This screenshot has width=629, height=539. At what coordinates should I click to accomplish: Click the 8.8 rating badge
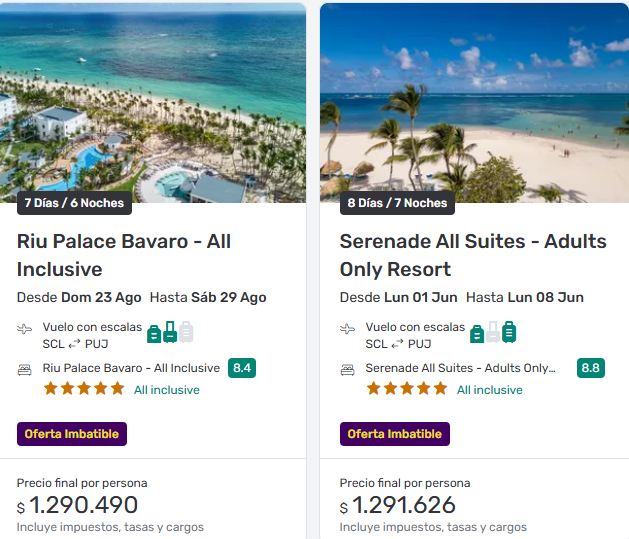tap(591, 368)
